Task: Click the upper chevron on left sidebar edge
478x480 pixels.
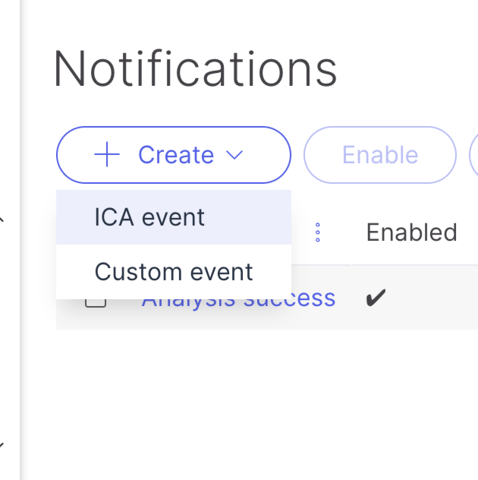Action: click(2, 219)
